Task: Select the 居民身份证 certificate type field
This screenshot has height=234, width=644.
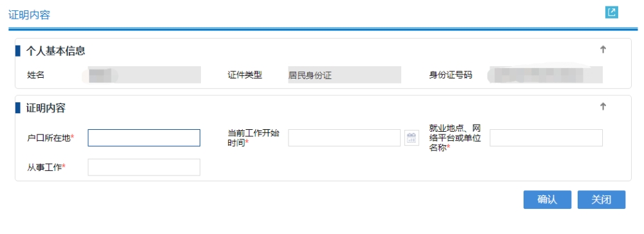Action: [345, 75]
